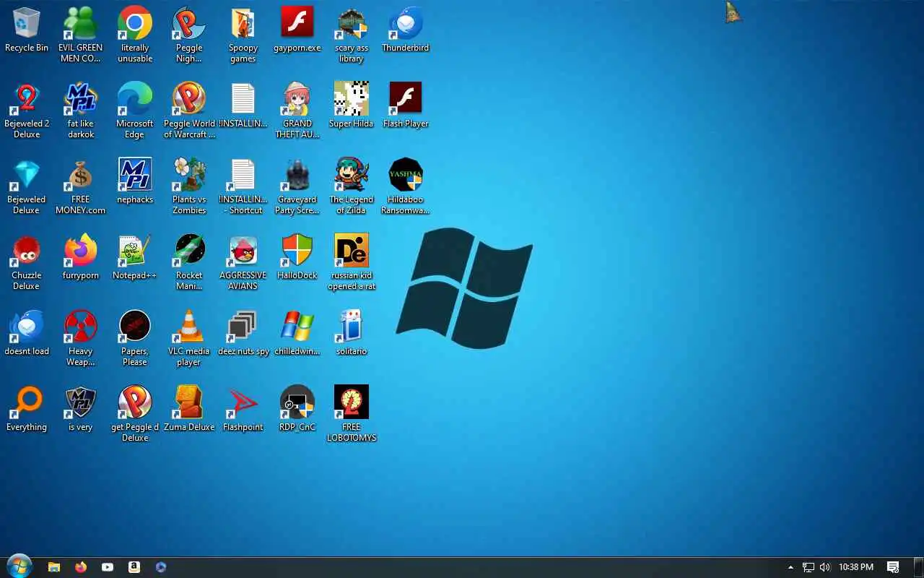
Task: Select the Hildaboo Ransomwa... icon
Action: coord(406,187)
